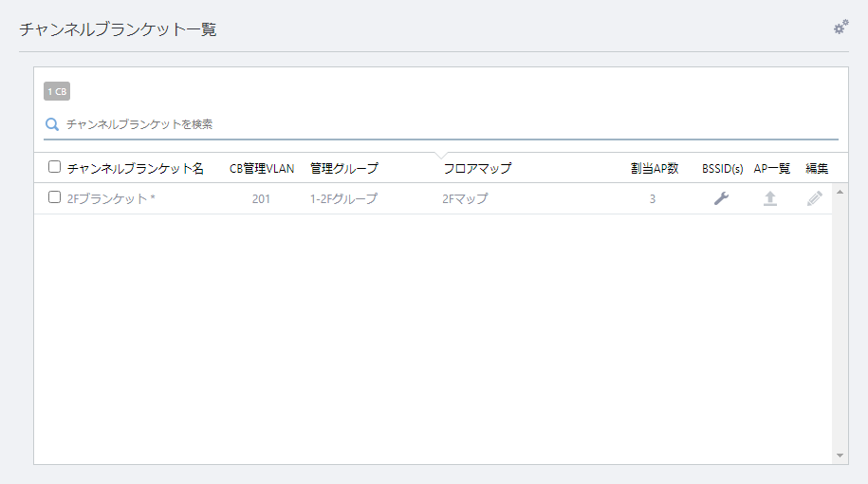Viewport: 868px width, 484px height.
Task: Click the 1-2Fグループ cell
Action: 343,198
